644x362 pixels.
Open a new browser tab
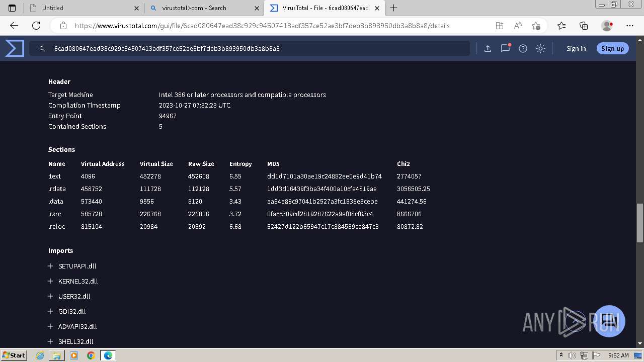[x=394, y=8]
